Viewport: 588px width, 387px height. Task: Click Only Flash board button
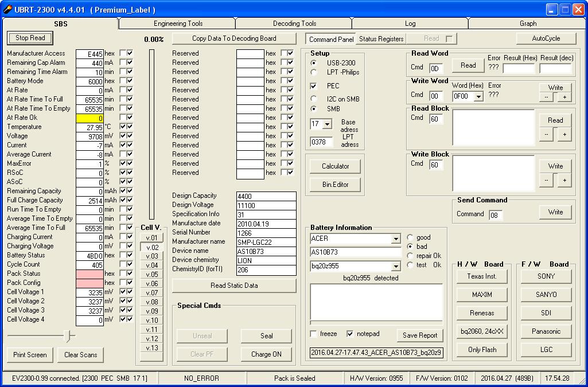click(x=482, y=350)
